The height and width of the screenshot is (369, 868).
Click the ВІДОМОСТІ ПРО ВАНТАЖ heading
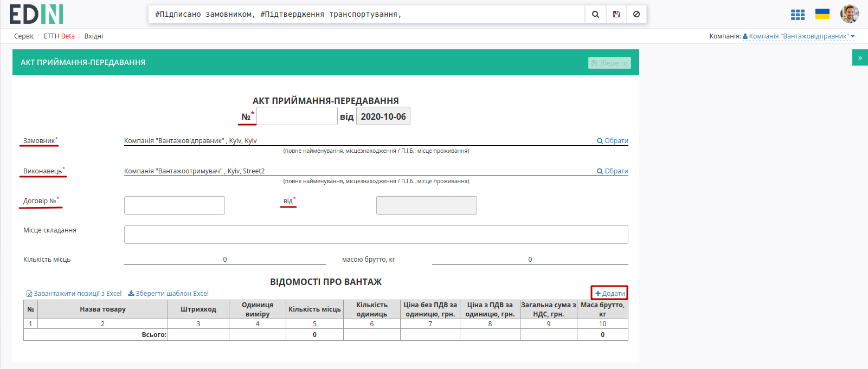tap(326, 282)
